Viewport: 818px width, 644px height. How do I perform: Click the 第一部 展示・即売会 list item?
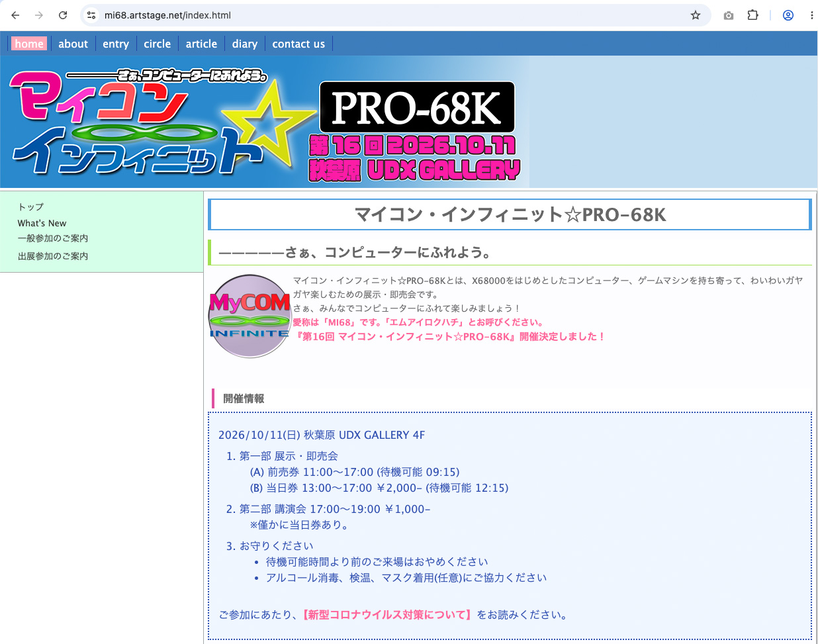pos(289,456)
